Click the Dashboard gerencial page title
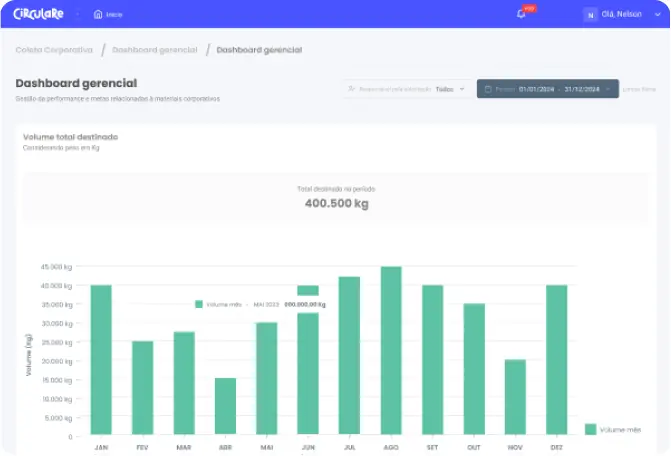 pyautogui.click(x=76, y=83)
